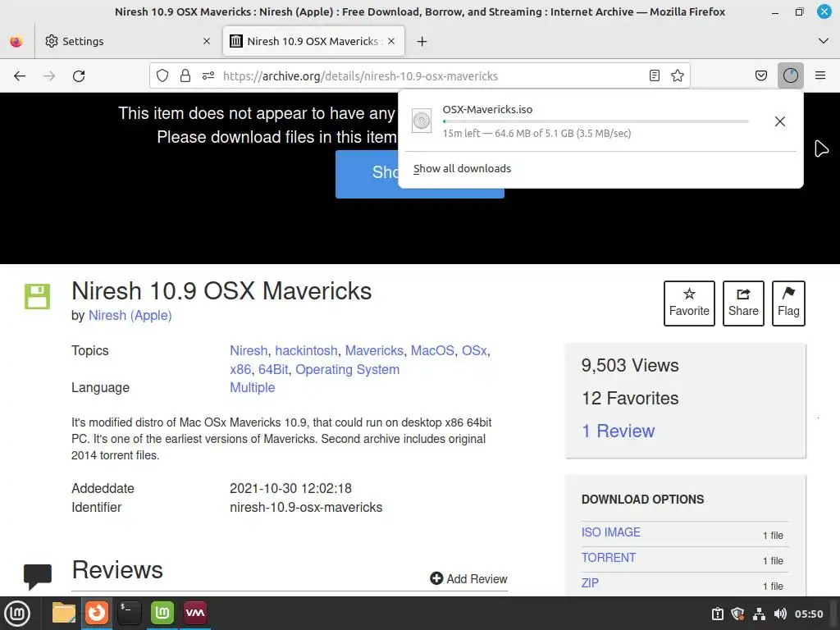
Task: Switch to Niresh 10.9 OSX Mavericks tab
Action: (x=313, y=41)
